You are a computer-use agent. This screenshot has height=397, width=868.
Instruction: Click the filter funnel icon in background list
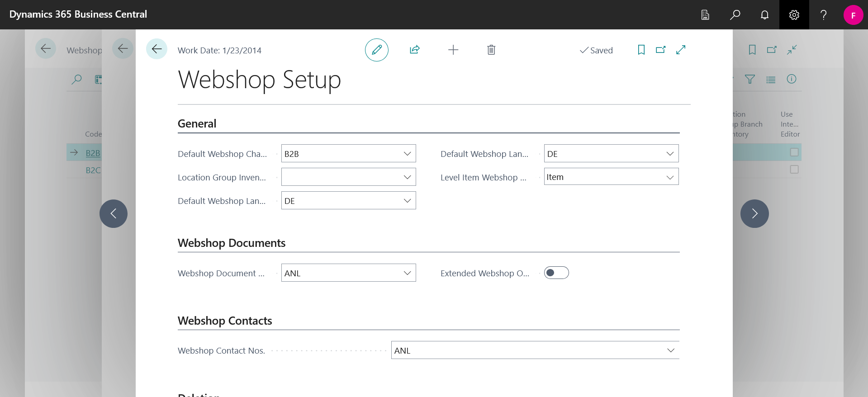[x=750, y=80]
